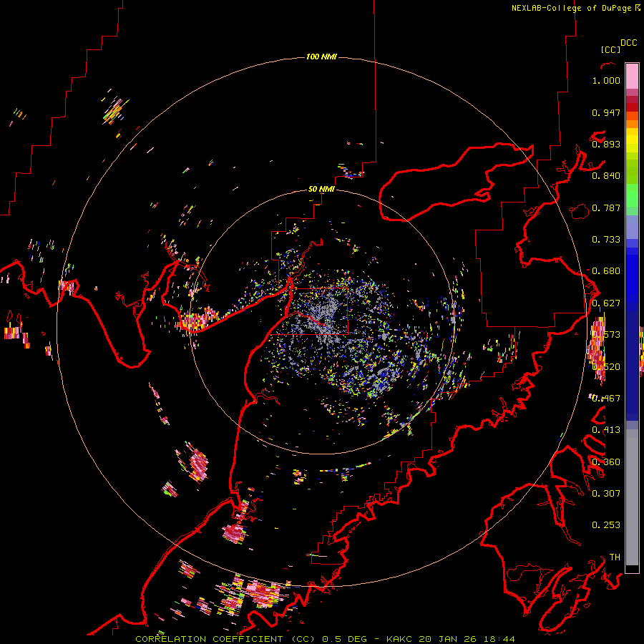Click the 0.627 legend value
The width and height of the screenshot is (644, 644).
pyautogui.click(x=606, y=303)
